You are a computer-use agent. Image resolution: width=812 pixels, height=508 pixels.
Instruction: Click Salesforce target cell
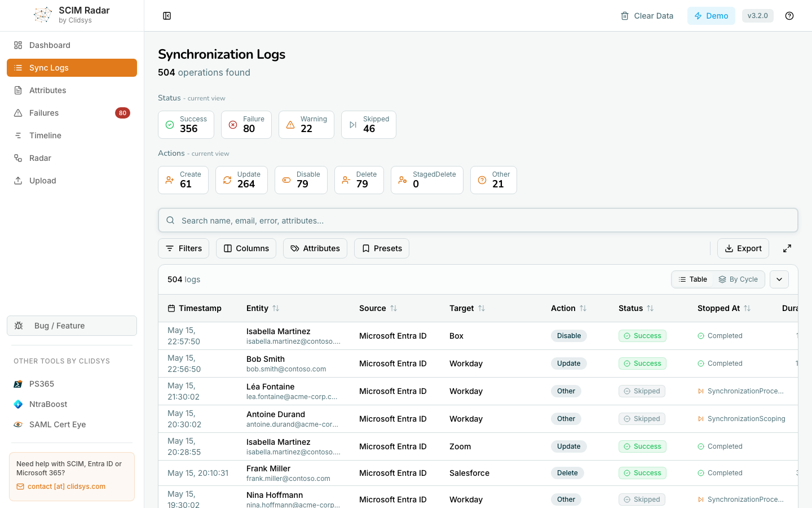(x=469, y=473)
